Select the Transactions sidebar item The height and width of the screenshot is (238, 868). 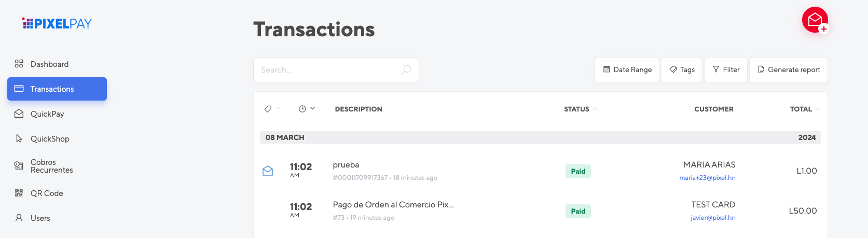tap(57, 89)
